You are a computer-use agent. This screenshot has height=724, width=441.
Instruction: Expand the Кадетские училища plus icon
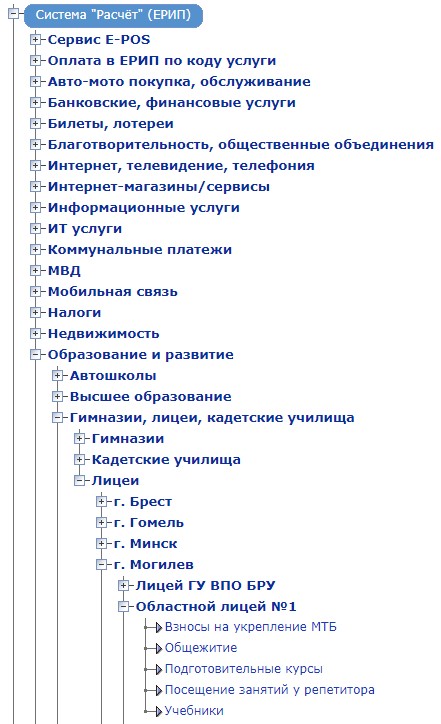(x=79, y=459)
